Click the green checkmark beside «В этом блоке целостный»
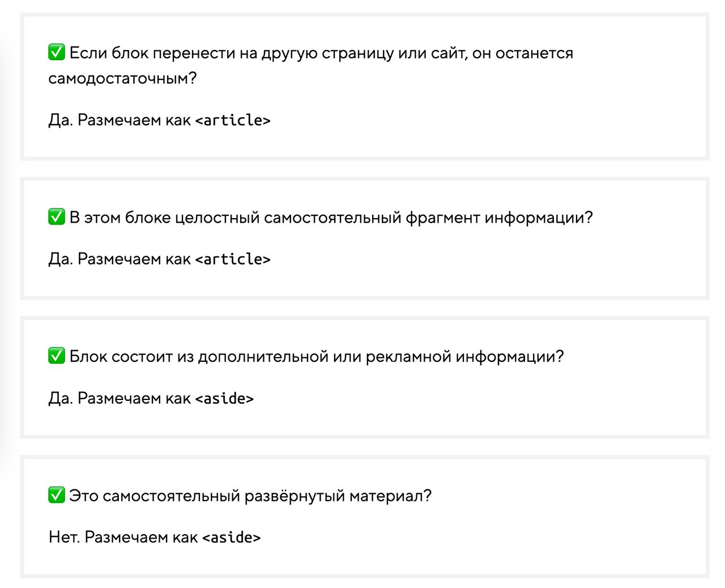This screenshot has height=588, width=725. tap(57, 216)
